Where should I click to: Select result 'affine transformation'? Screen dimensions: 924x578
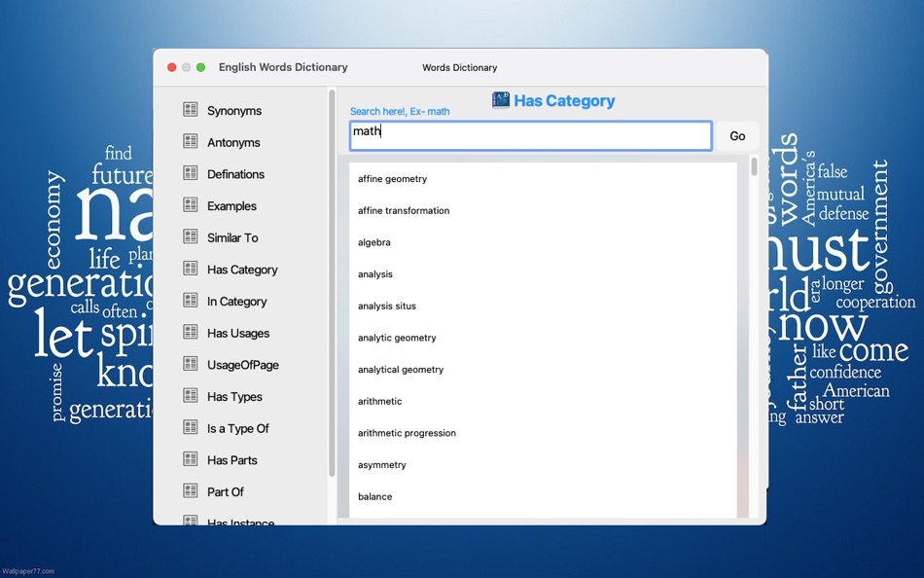click(x=403, y=210)
